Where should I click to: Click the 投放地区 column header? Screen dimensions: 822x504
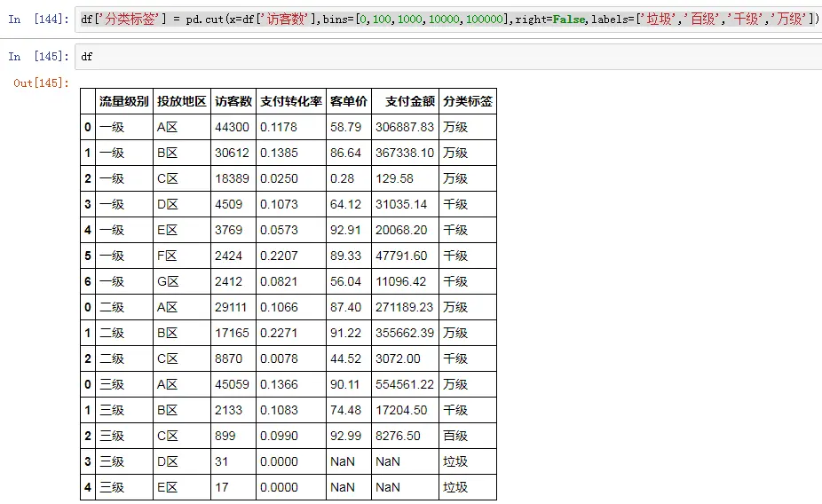(x=182, y=101)
